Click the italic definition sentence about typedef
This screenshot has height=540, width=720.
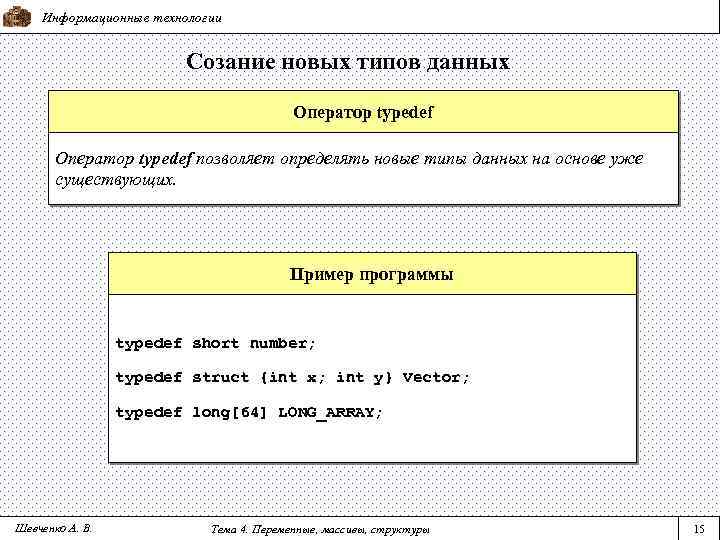[349, 169]
